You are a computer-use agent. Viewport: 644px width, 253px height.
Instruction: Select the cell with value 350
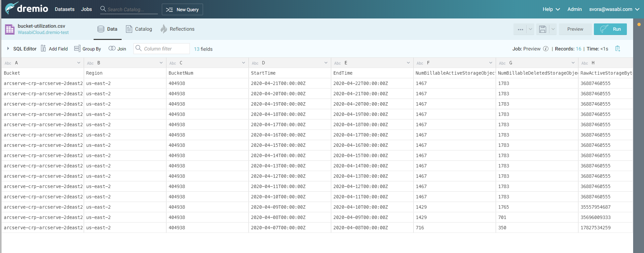pyautogui.click(x=537, y=228)
